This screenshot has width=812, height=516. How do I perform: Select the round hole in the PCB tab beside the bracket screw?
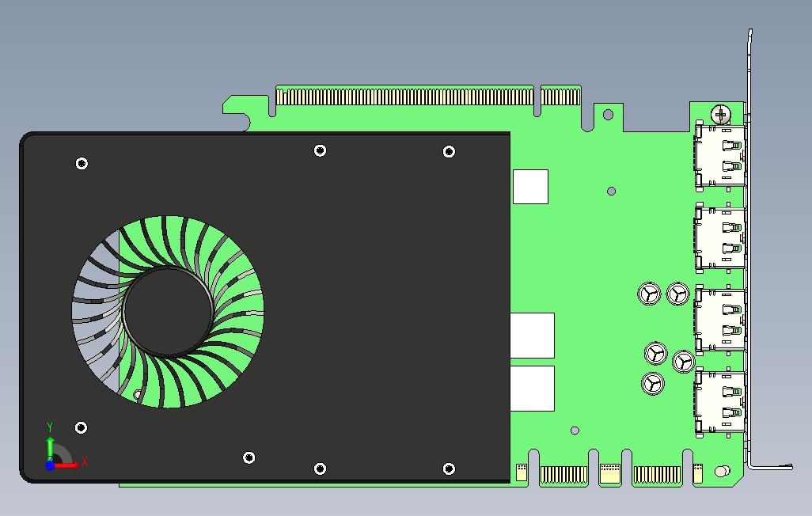pos(608,115)
